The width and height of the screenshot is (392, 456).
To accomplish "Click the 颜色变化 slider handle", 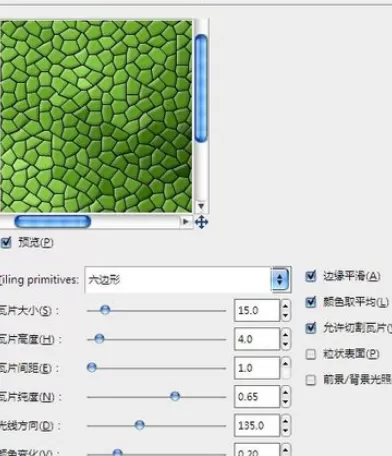I will (x=117, y=452).
